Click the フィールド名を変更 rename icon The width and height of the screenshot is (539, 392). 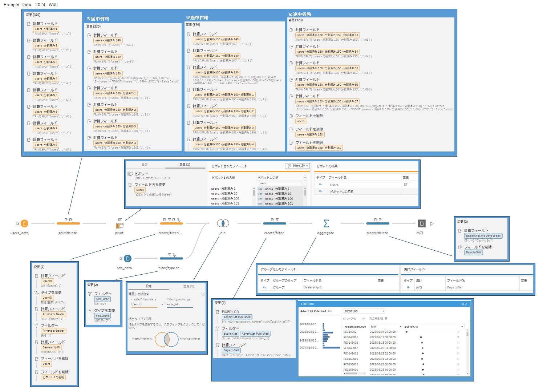tap(130, 185)
